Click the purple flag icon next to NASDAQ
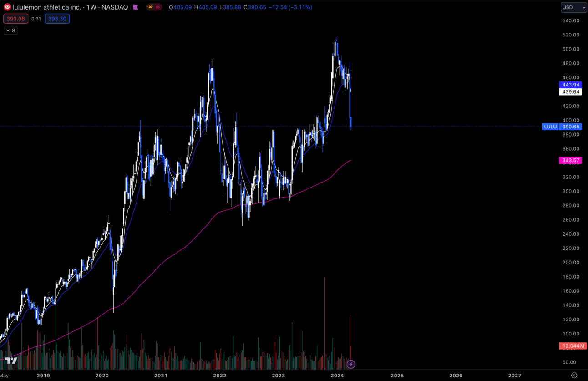The width and height of the screenshot is (588, 381). (136, 7)
